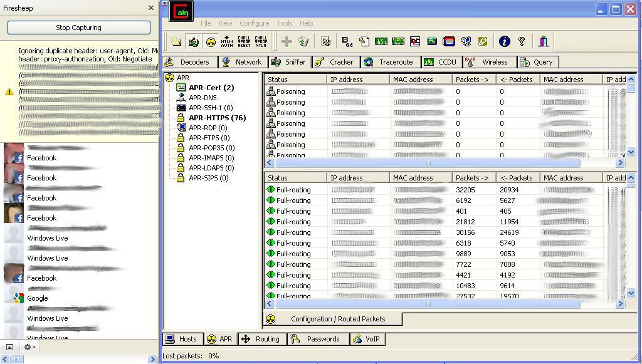
Task: Click the plus icon to add entries
Action: click(287, 41)
